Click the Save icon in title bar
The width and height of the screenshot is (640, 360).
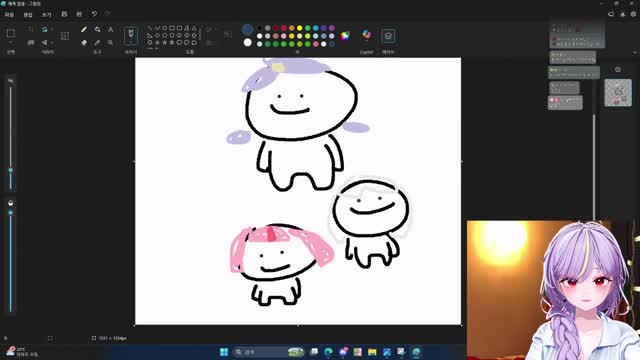click(x=64, y=14)
